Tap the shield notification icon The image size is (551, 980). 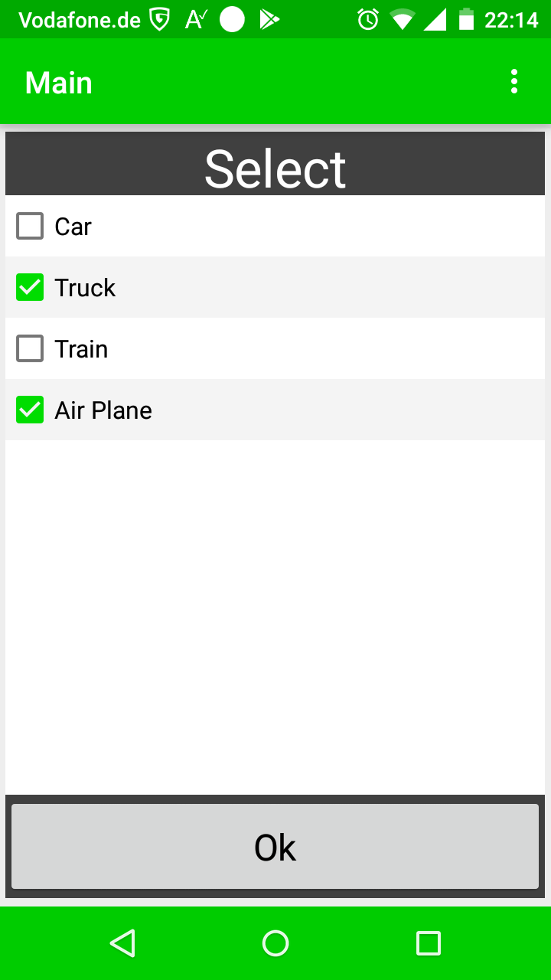point(159,20)
